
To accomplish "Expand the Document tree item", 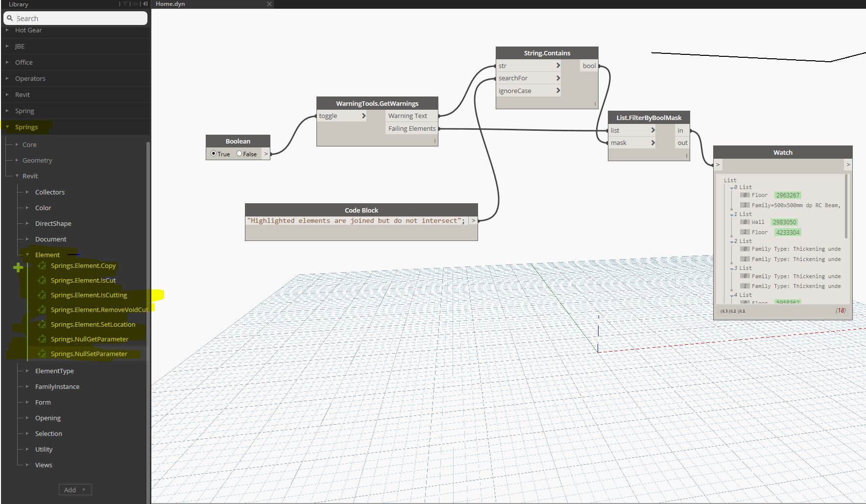I will click(27, 239).
